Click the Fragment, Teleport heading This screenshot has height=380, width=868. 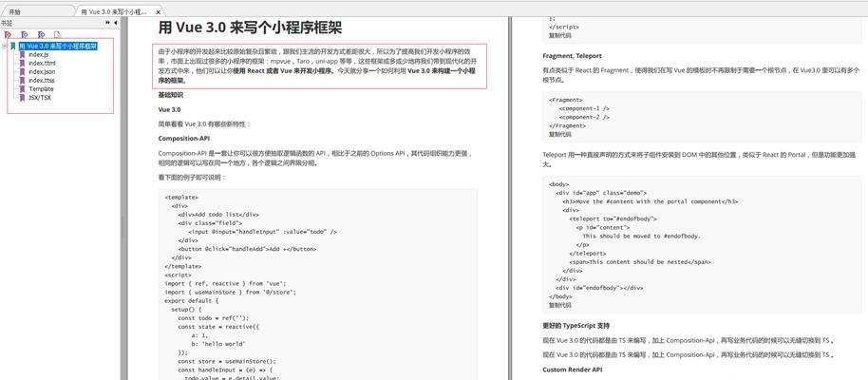coord(572,56)
